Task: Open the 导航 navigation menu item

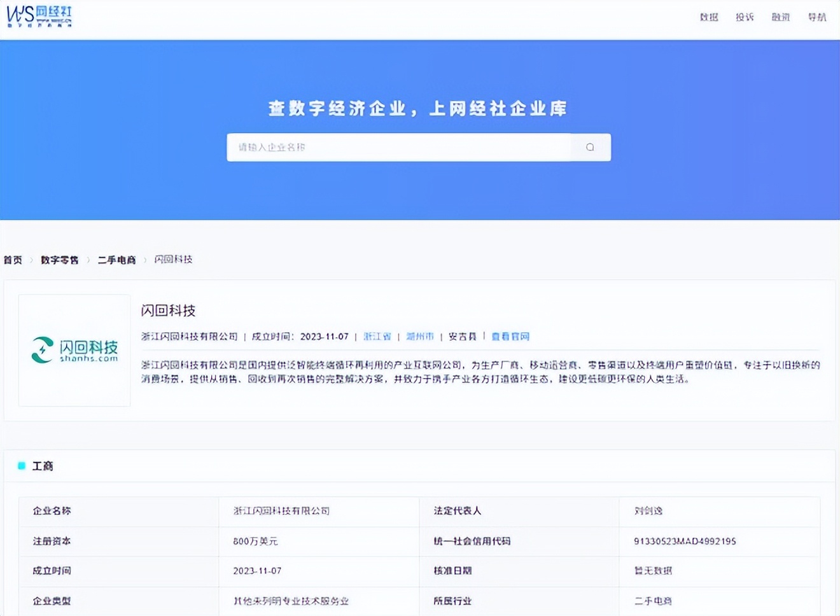Action: tap(817, 17)
